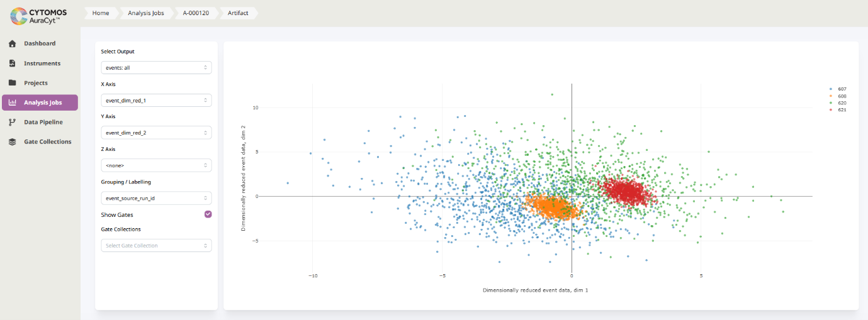Click the Dashboard home icon
868x320 pixels.
click(x=12, y=43)
